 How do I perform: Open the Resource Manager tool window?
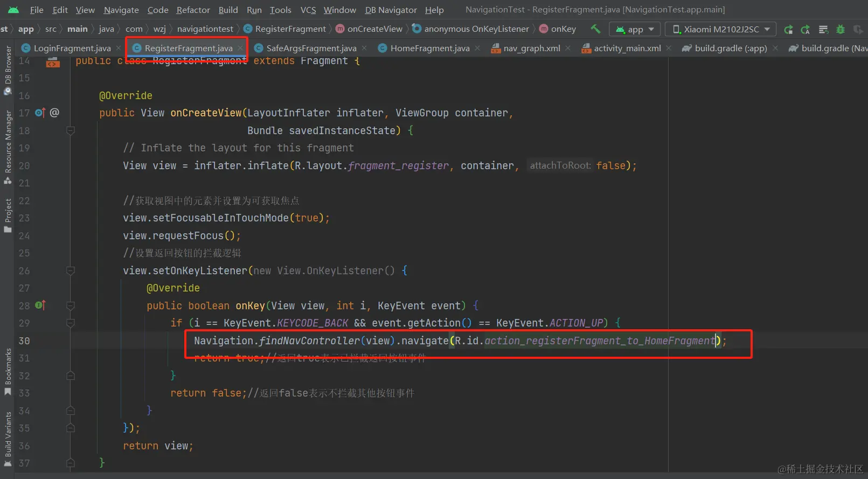coord(8,147)
